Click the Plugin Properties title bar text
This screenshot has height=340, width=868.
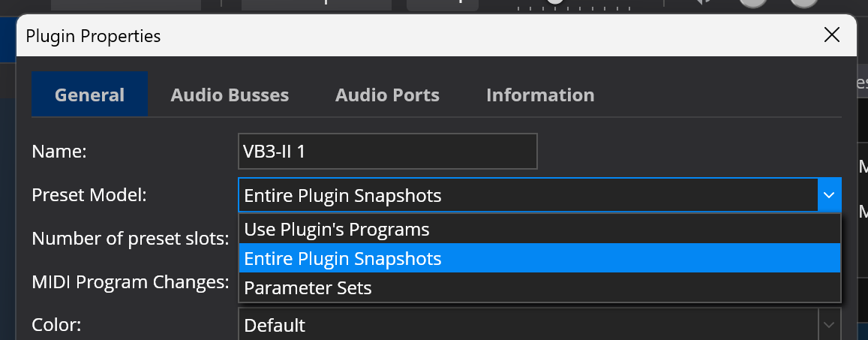coord(93,35)
